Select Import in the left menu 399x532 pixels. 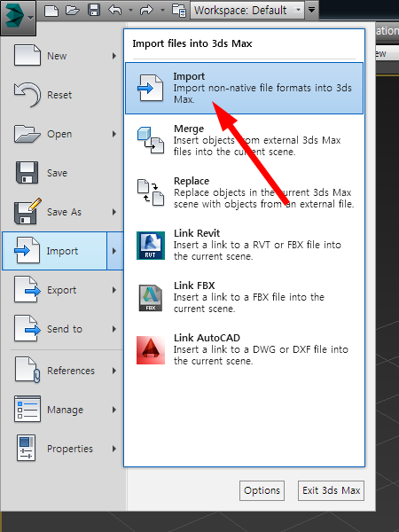point(55,251)
